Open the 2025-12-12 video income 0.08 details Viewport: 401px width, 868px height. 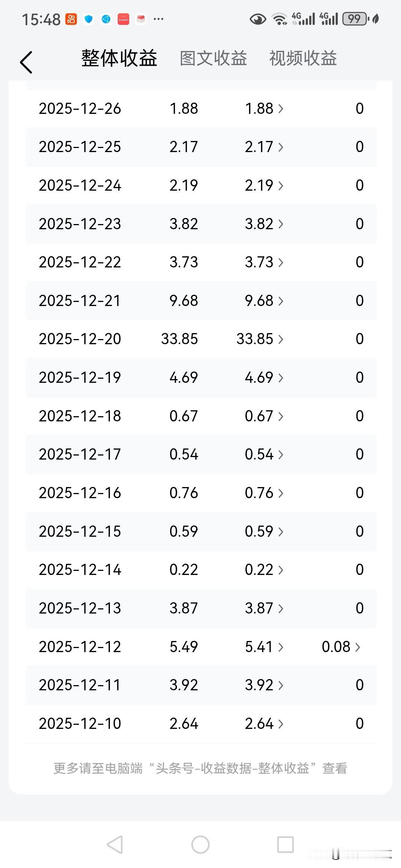click(341, 647)
